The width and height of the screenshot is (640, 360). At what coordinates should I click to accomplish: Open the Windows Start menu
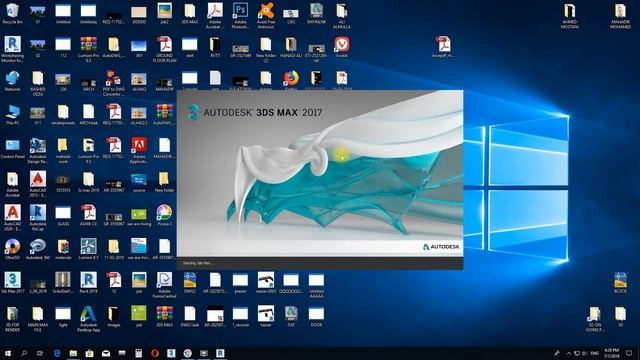[x=7, y=353]
